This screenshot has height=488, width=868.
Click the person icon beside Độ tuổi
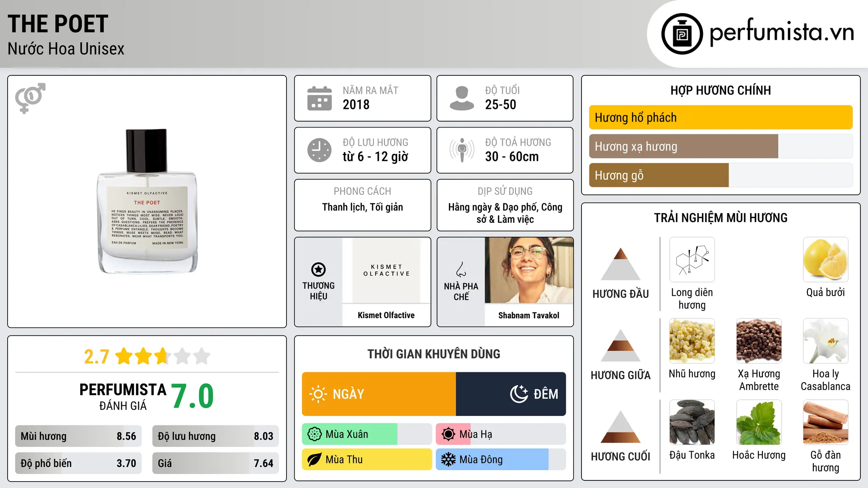pyautogui.click(x=462, y=98)
